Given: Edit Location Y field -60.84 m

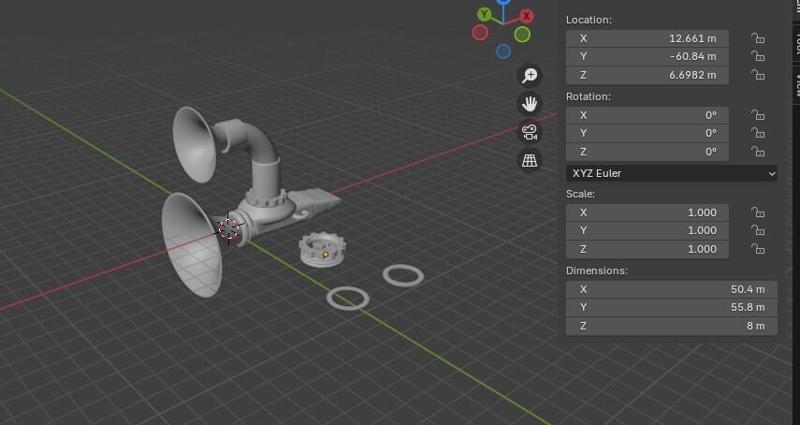Looking at the screenshot, I should click(x=647, y=56).
